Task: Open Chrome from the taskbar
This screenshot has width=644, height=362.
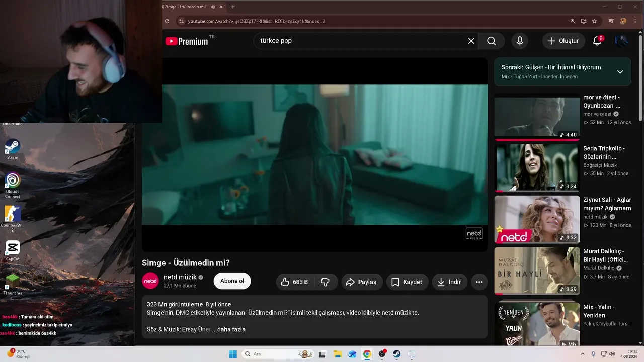Action: (367, 354)
